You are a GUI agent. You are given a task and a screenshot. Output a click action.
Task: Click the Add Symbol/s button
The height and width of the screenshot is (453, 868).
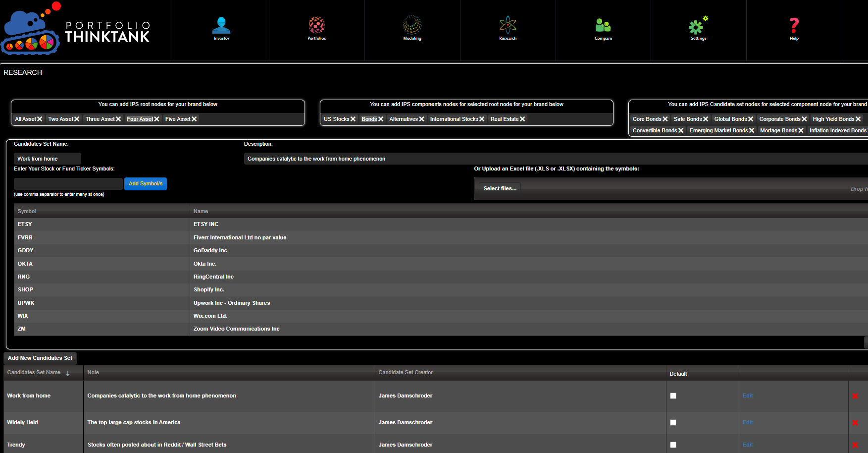tap(146, 184)
